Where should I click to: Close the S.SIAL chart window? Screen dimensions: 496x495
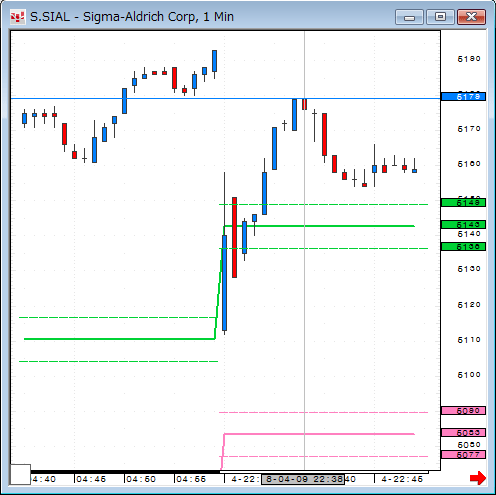[471, 17]
